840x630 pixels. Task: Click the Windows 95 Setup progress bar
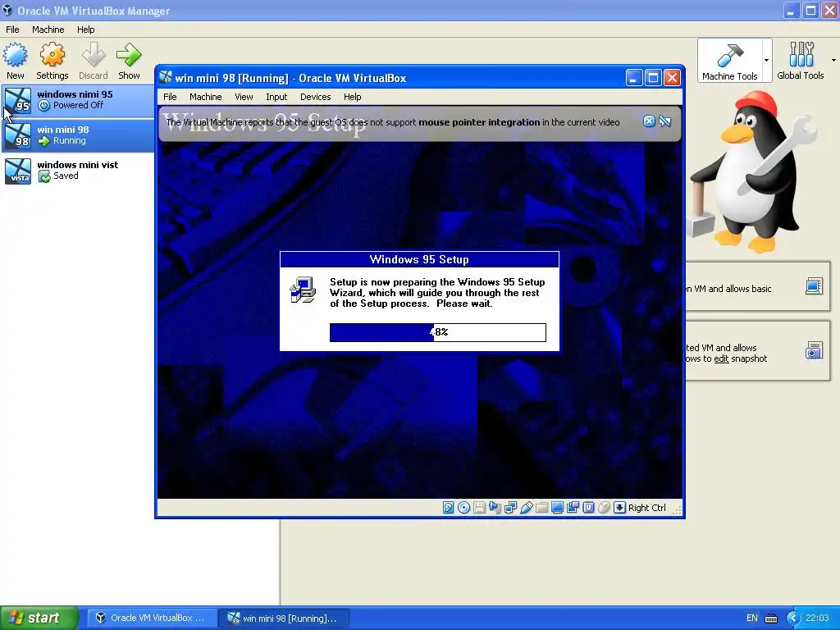click(x=438, y=332)
